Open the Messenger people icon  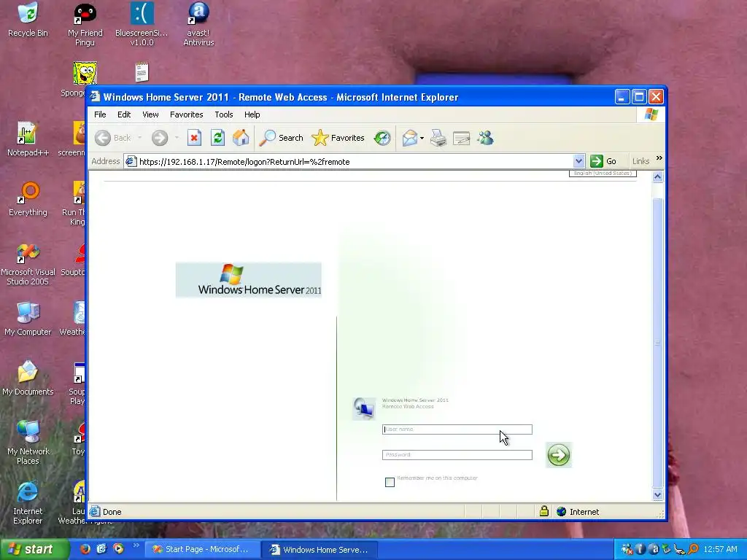pos(485,138)
